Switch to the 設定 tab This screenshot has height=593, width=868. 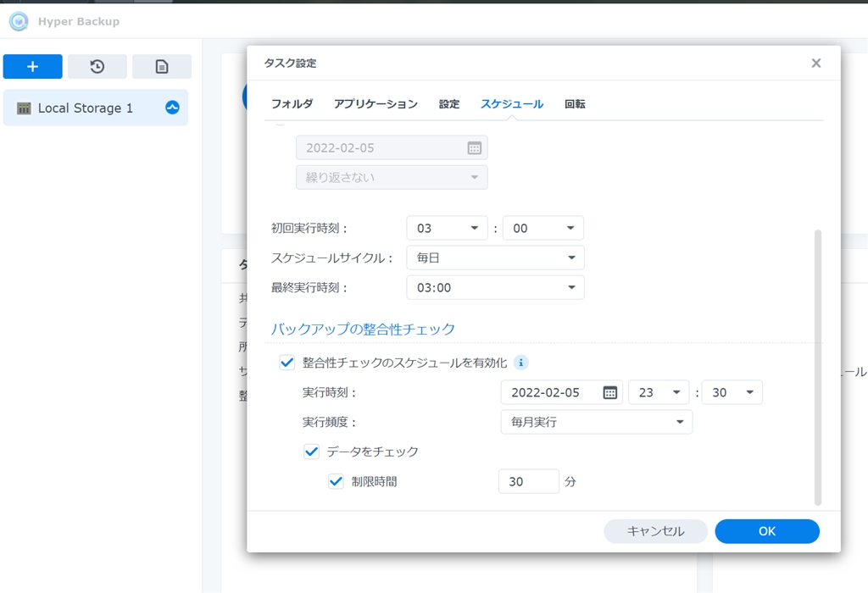tap(449, 104)
